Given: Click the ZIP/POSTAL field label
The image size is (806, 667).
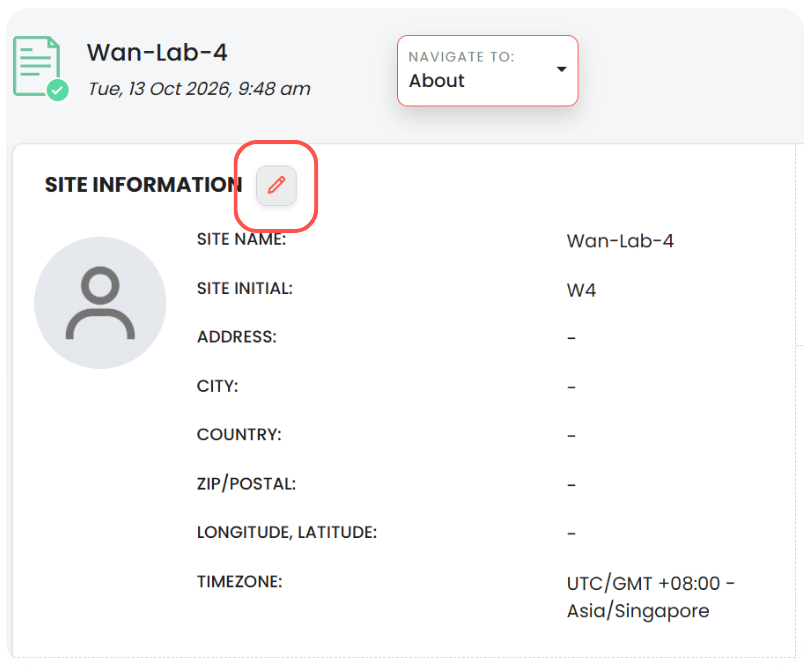Looking at the screenshot, I should pyautogui.click(x=246, y=484).
